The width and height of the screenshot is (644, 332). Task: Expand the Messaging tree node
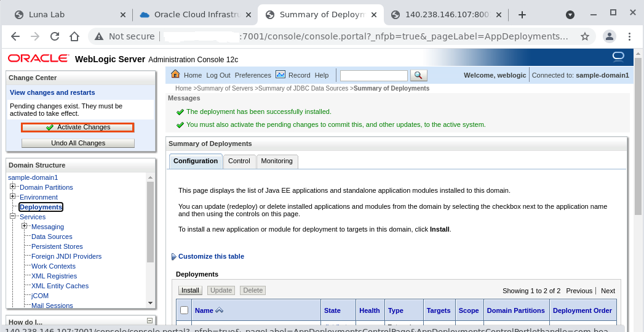pyautogui.click(x=24, y=226)
